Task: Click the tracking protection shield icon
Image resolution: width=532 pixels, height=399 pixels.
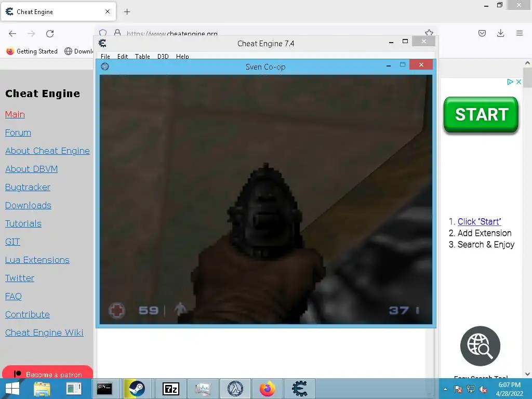Action: click(x=103, y=33)
